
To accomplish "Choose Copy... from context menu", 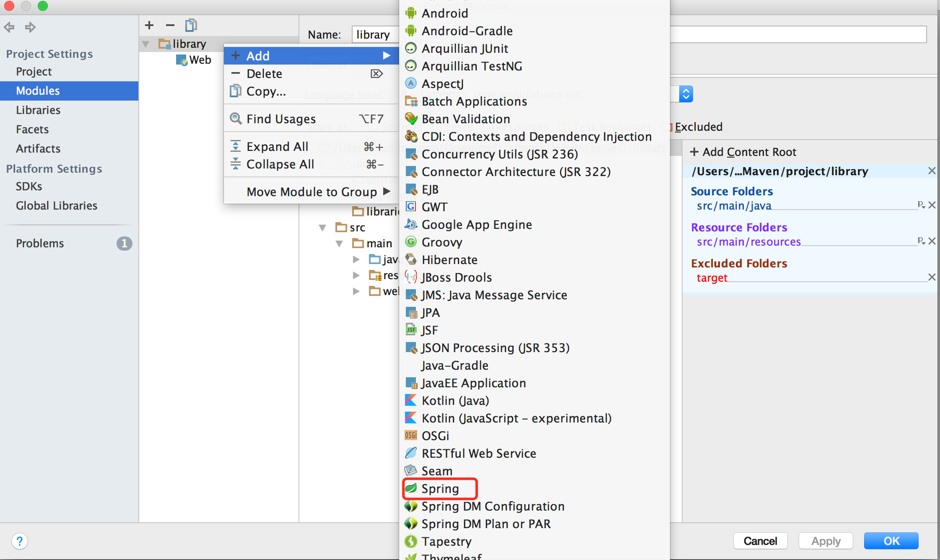I will coord(311,91).
